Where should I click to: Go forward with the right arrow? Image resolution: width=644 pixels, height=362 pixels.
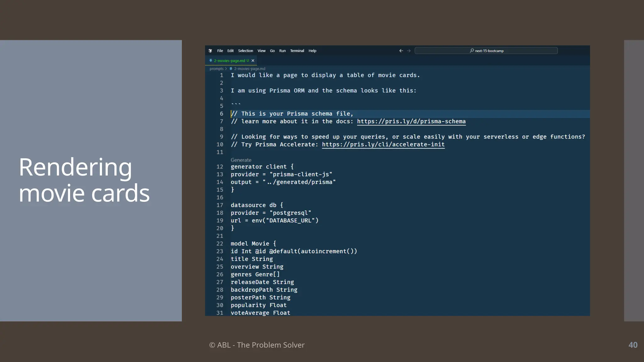tap(409, 51)
